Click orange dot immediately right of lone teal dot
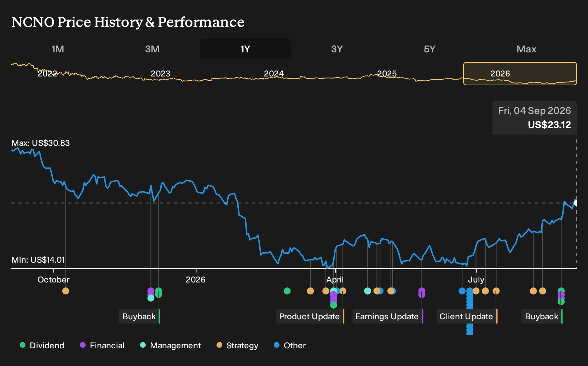The height and width of the screenshot is (366, 588). (x=377, y=291)
